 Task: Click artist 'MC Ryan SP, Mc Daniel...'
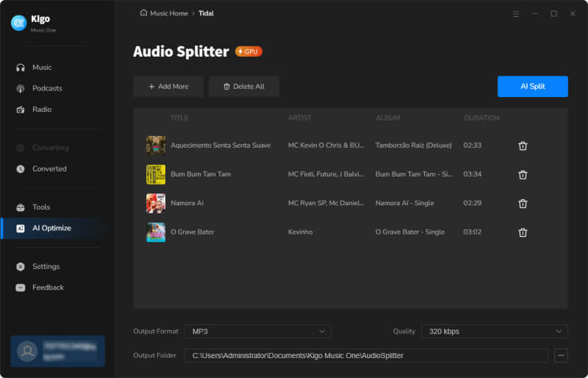(326, 203)
